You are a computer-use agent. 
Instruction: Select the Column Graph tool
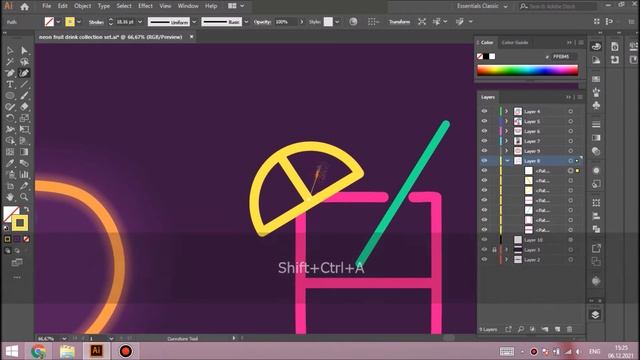(x=24, y=175)
